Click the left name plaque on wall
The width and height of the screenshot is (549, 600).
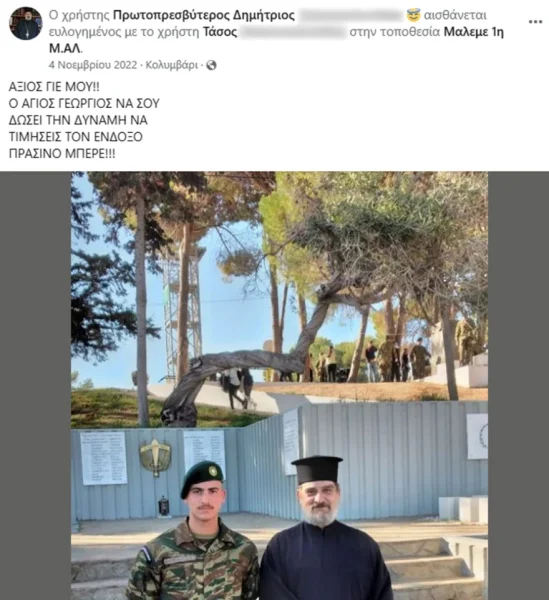pos(103,458)
